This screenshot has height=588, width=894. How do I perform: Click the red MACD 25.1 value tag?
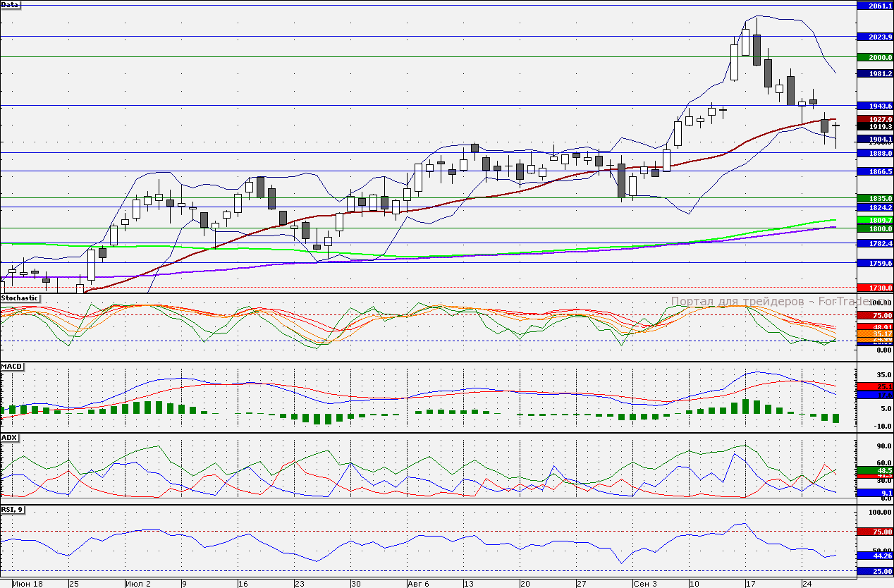875,387
